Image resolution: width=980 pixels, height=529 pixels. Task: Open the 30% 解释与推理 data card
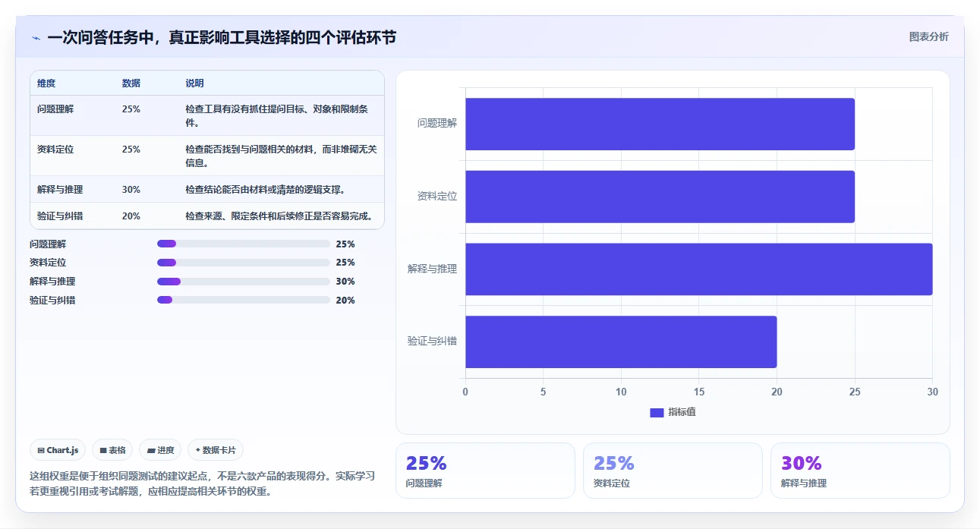pos(860,471)
